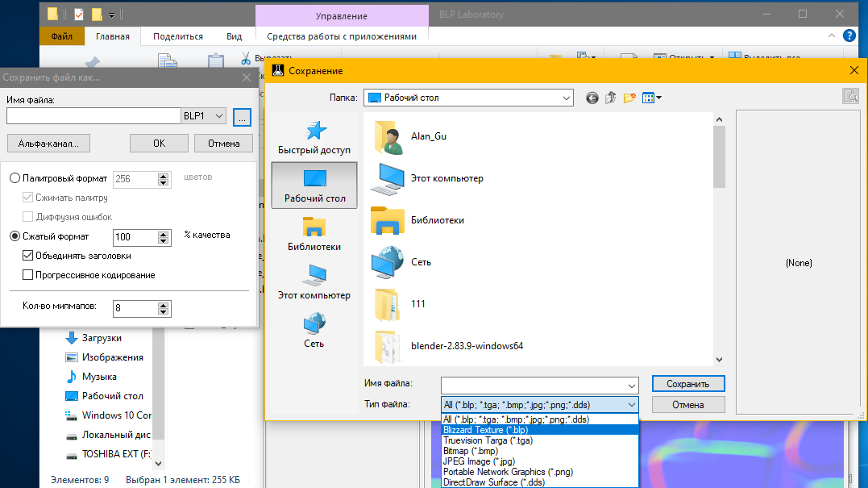Select Рабочий стол in places sidebar
The image size is (868, 488).
[314, 185]
